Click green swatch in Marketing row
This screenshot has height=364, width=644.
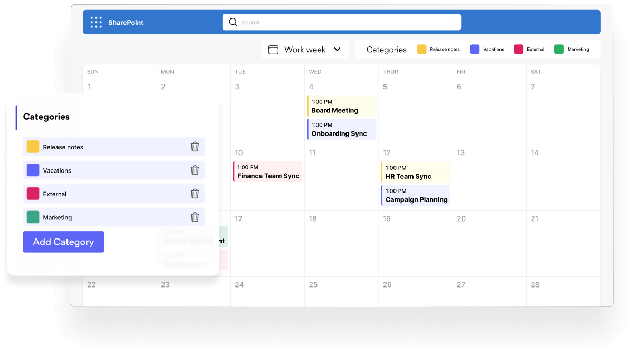33,217
